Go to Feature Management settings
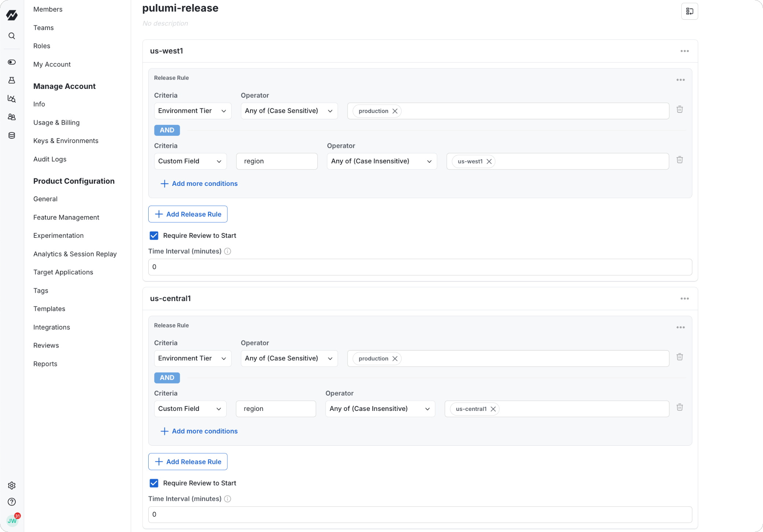The image size is (763, 532). [66, 217]
